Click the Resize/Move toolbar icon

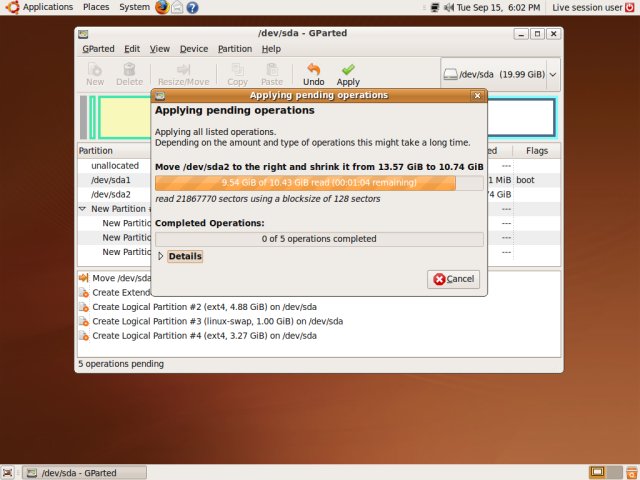point(183,69)
